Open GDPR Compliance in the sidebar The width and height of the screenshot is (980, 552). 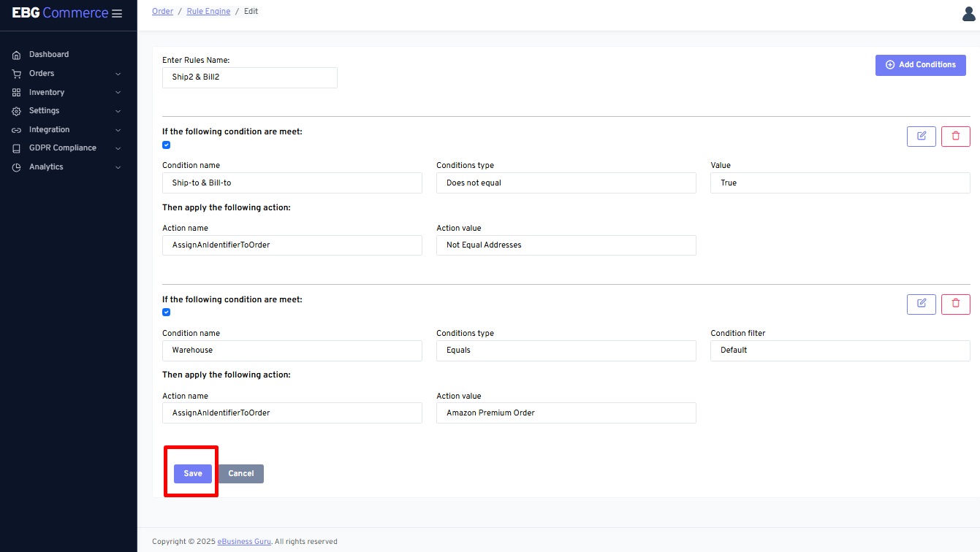click(62, 148)
